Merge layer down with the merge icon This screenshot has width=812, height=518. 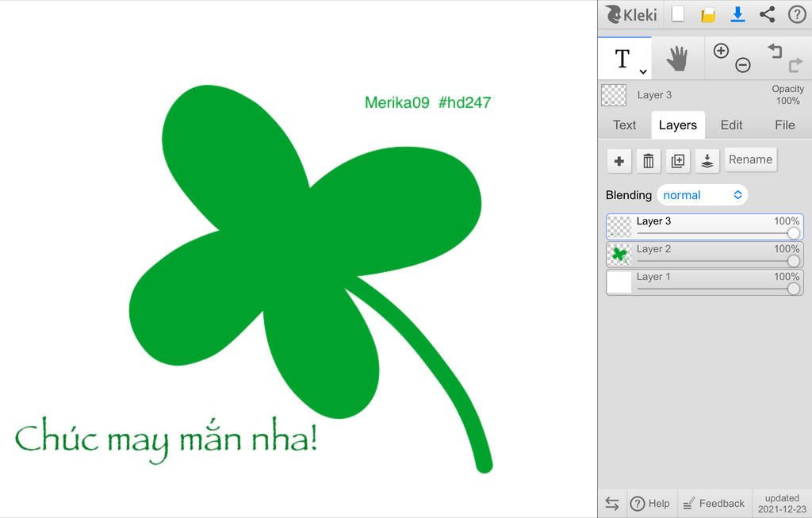(707, 161)
